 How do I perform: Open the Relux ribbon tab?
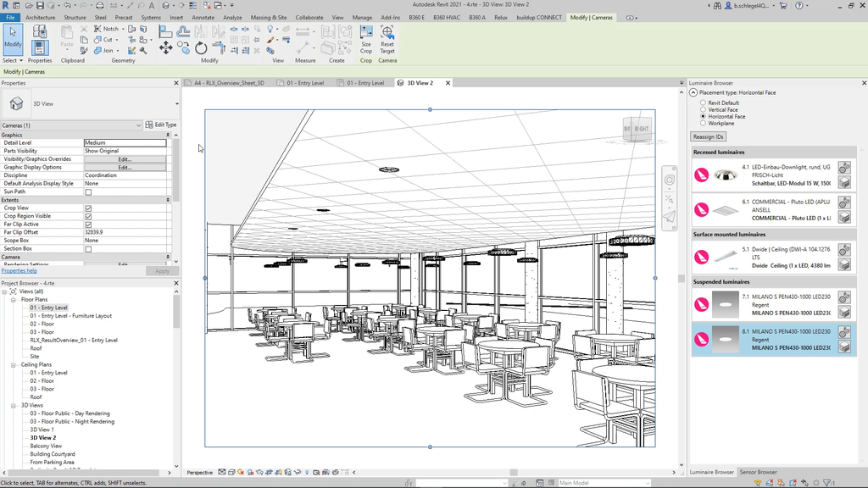500,18
